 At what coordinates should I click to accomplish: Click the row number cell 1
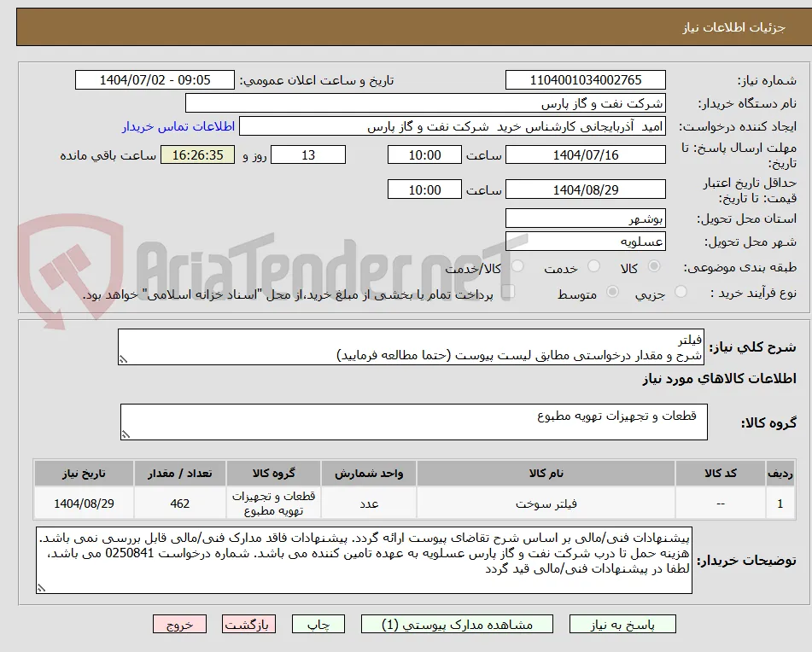pyautogui.click(x=780, y=503)
